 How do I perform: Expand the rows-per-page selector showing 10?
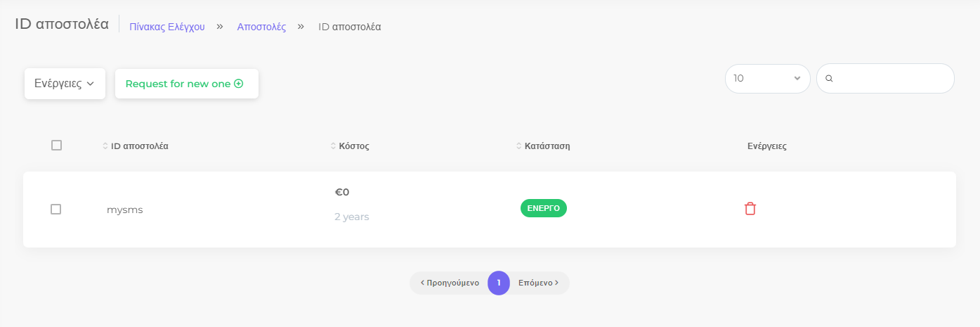[767, 79]
